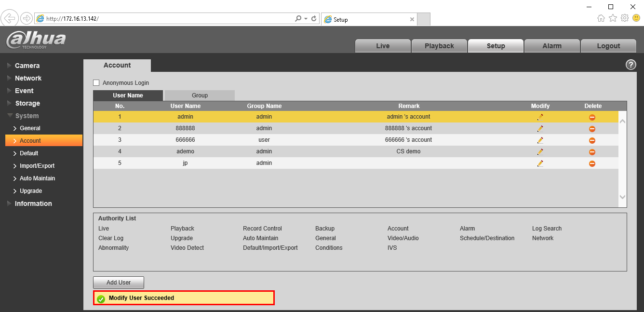Switch to the Group tab
This screenshot has width=644, height=312.
[200, 95]
